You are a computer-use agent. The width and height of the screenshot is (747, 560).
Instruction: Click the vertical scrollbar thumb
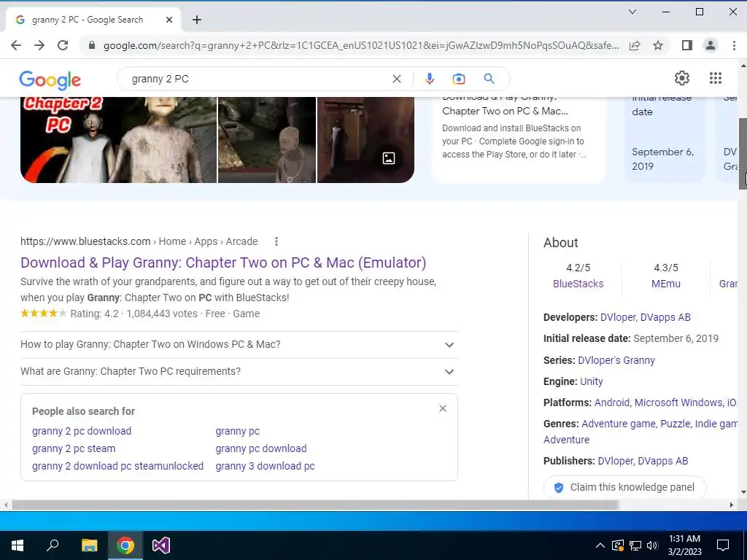743,153
